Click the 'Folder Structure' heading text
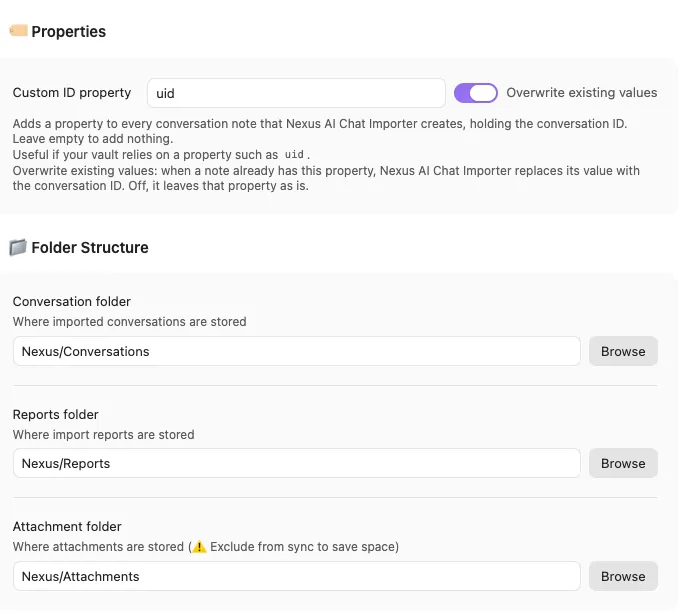 [90, 248]
